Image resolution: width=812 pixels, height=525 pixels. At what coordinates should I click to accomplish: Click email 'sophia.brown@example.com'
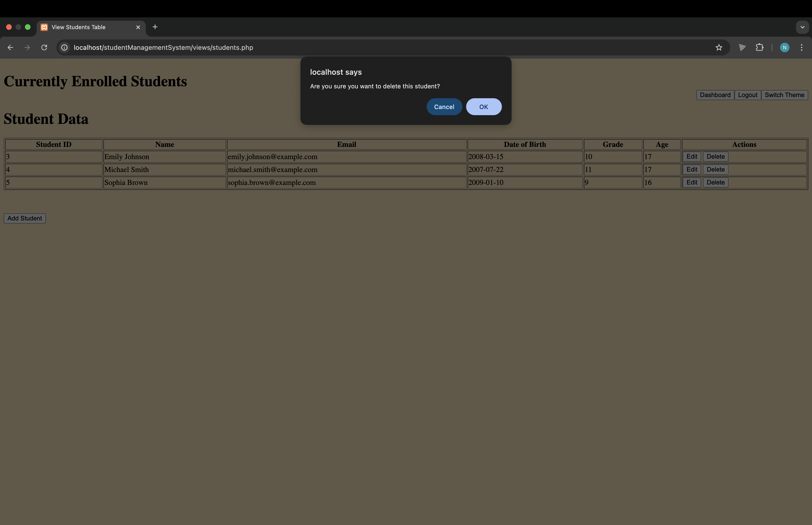(x=272, y=183)
